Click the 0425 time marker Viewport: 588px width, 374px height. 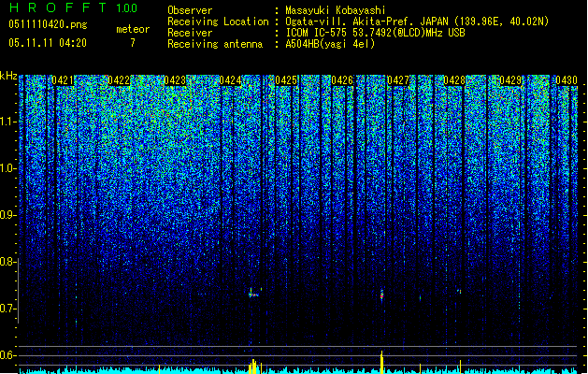(286, 80)
